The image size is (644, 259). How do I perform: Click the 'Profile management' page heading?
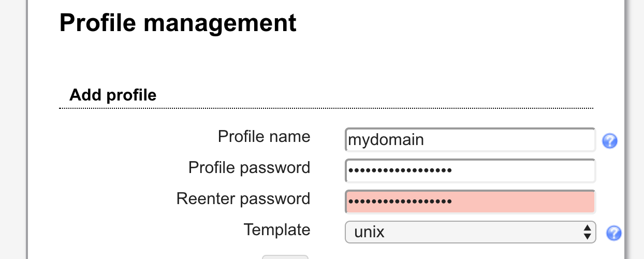click(178, 23)
